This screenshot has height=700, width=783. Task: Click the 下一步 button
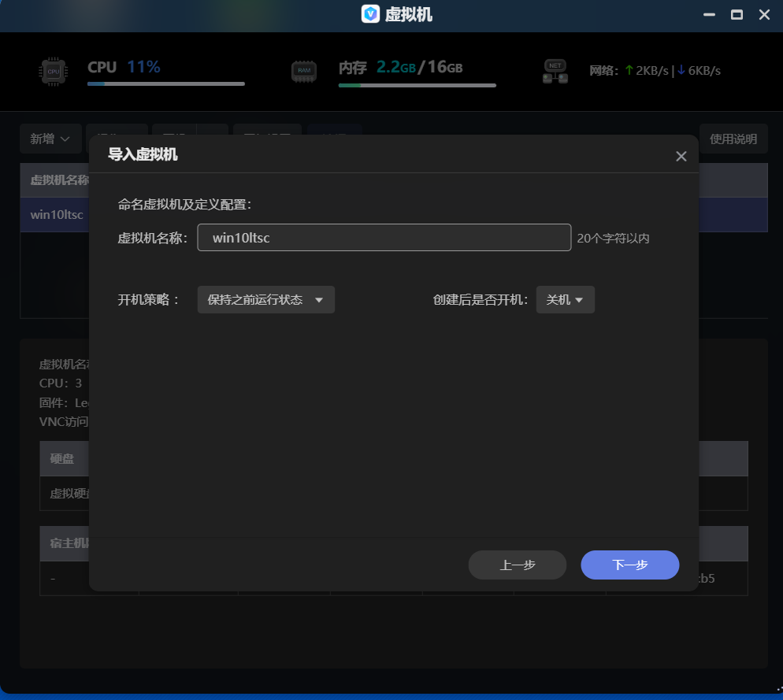629,565
